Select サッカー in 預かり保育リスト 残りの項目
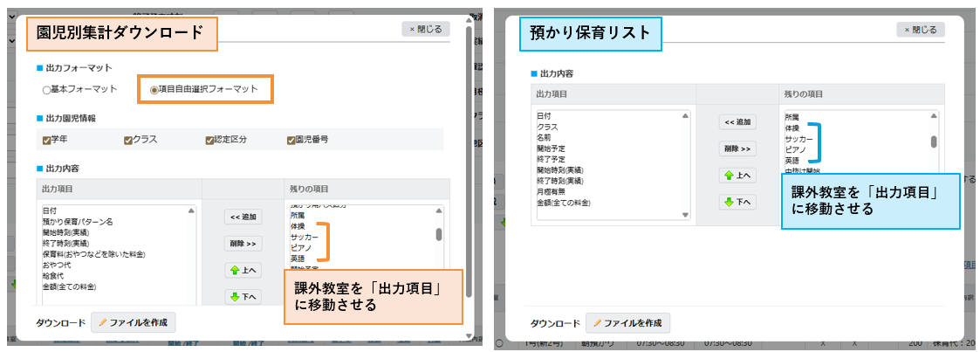980x352 pixels. [799, 139]
